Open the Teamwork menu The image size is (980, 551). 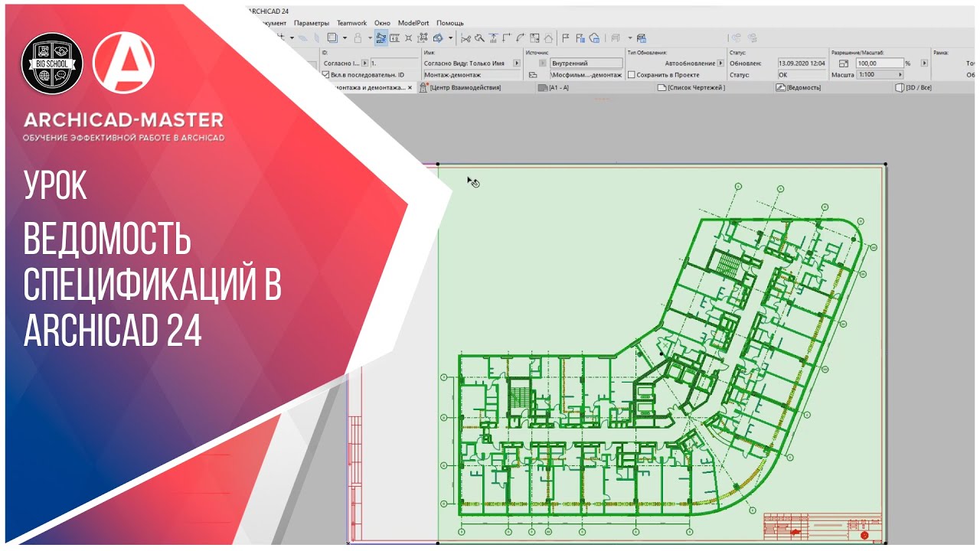coord(351,23)
